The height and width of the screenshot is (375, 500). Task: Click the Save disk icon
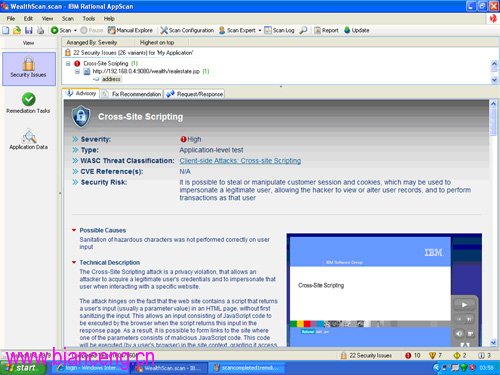click(29, 30)
